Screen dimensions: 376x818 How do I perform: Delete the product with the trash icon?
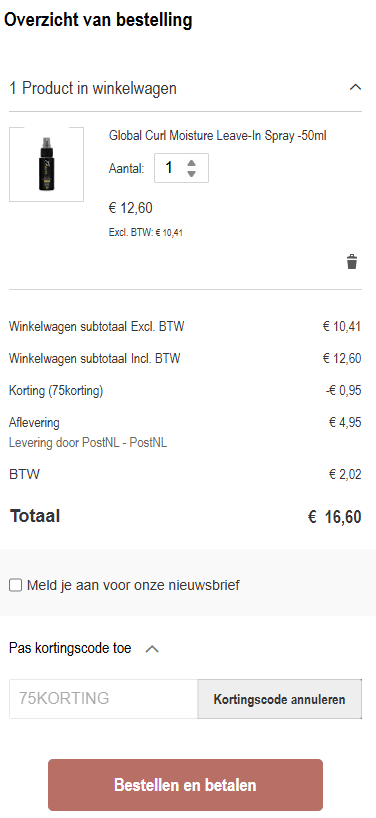[x=352, y=261]
